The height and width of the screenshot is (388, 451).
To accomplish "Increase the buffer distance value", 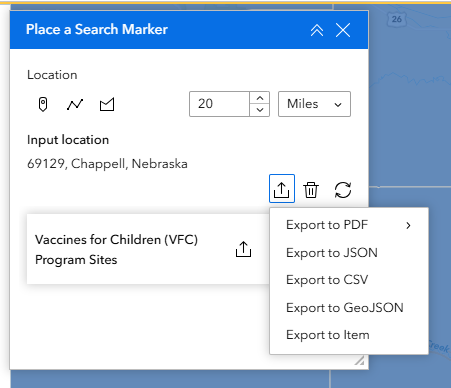I will click(260, 98).
